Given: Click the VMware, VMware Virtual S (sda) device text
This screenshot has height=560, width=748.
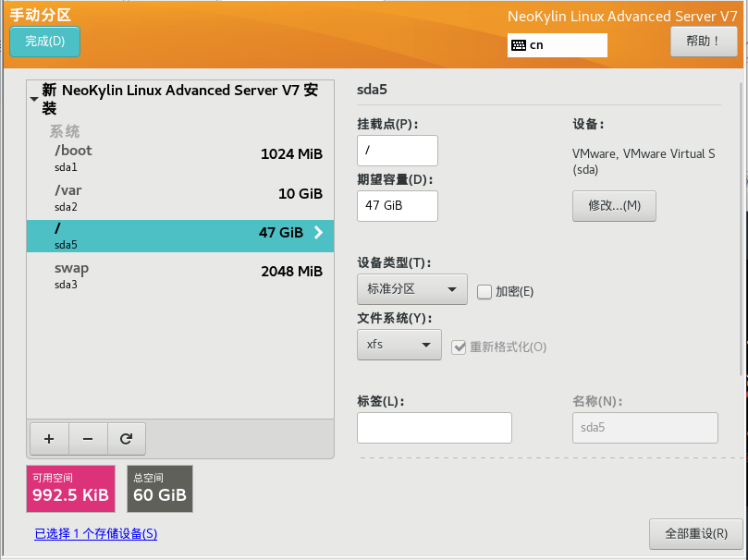Looking at the screenshot, I should [644, 162].
